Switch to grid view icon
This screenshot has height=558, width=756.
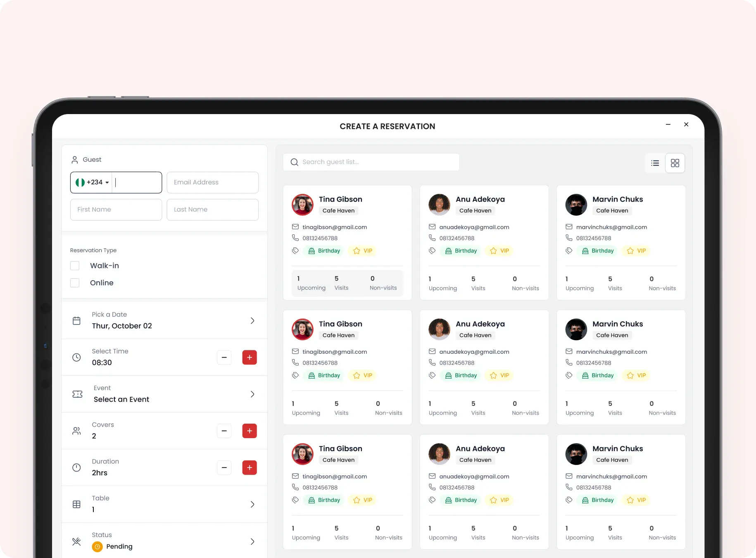click(675, 163)
